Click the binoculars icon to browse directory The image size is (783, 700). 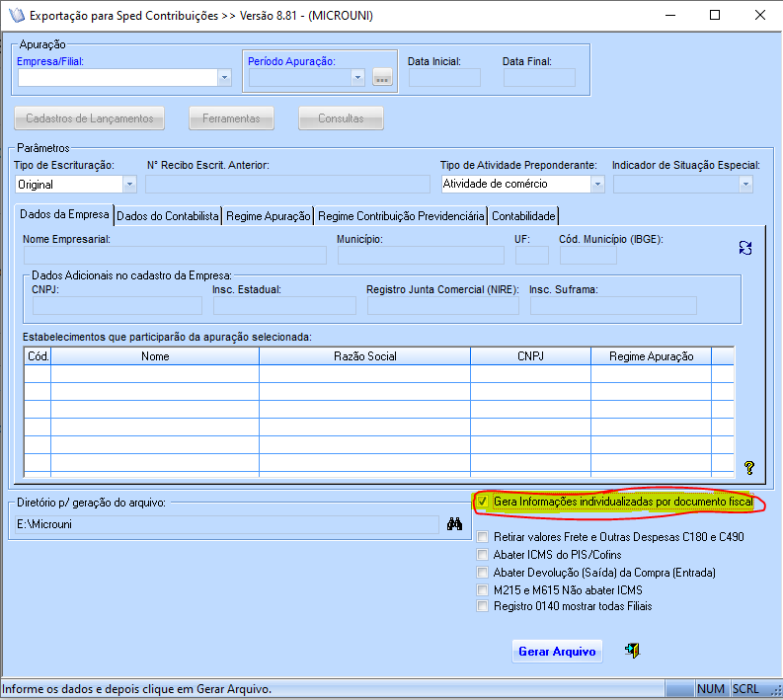(x=454, y=524)
